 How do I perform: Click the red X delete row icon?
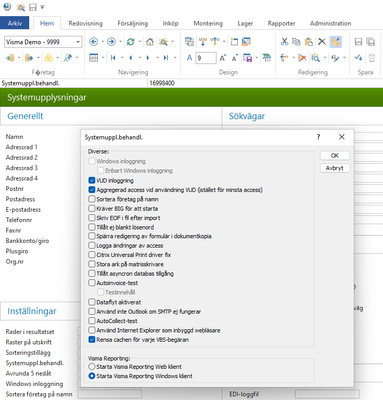(302, 58)
